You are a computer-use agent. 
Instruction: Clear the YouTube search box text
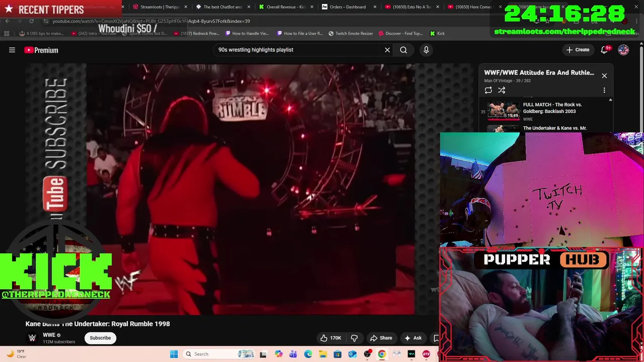[387, 50]
